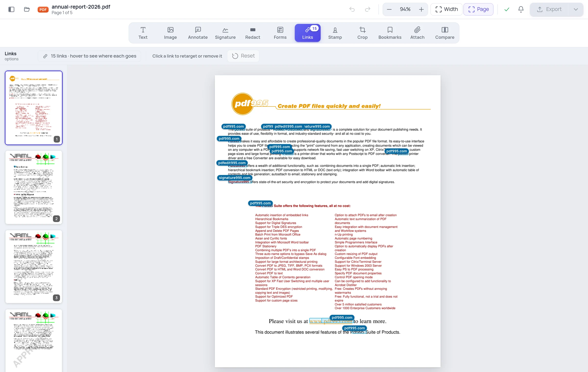This screenshot has height=372, width=588.
Task: Expand the Export options chevron
Action: [576, 9]
